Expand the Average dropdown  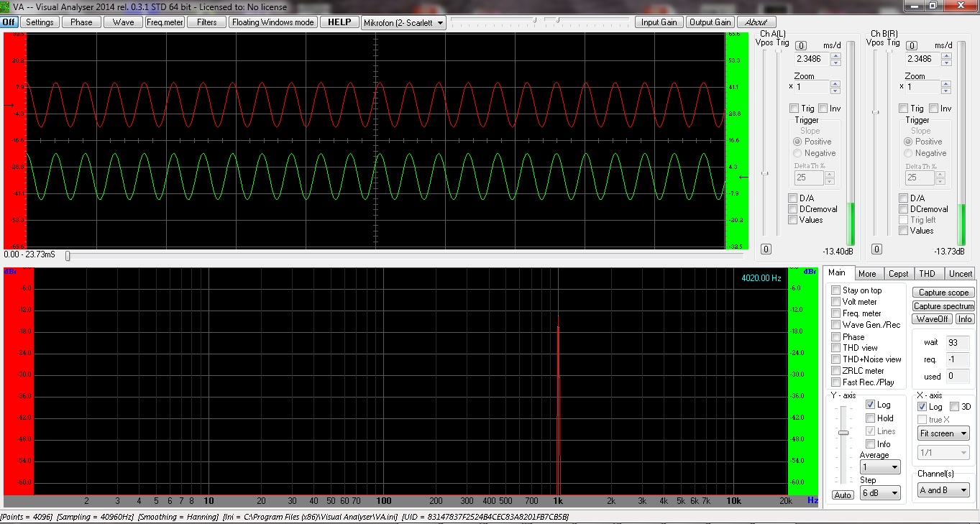[880, 467]
